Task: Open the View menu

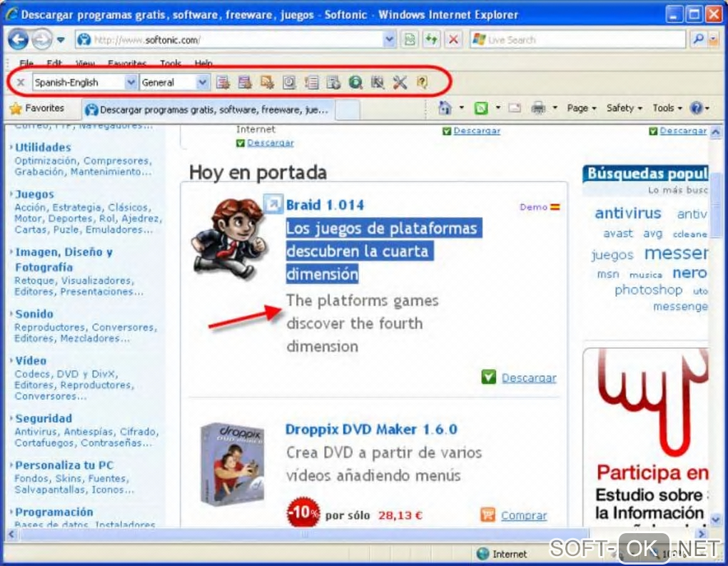Action: tap(86, 63)
